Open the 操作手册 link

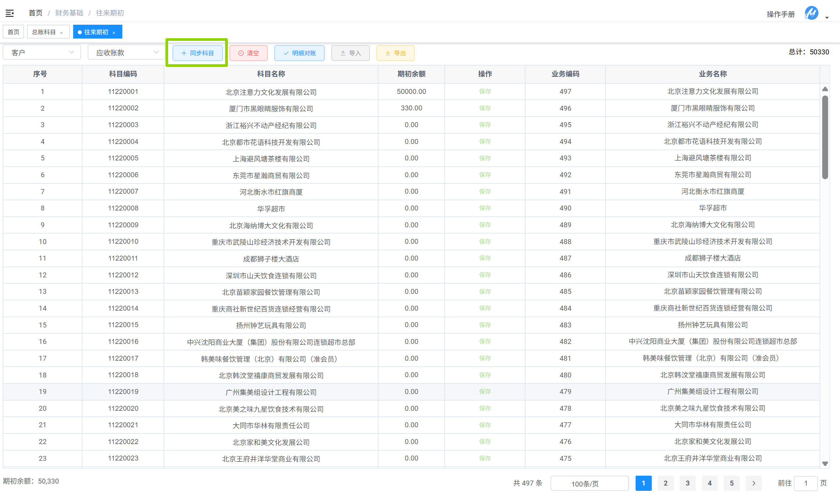781,14
